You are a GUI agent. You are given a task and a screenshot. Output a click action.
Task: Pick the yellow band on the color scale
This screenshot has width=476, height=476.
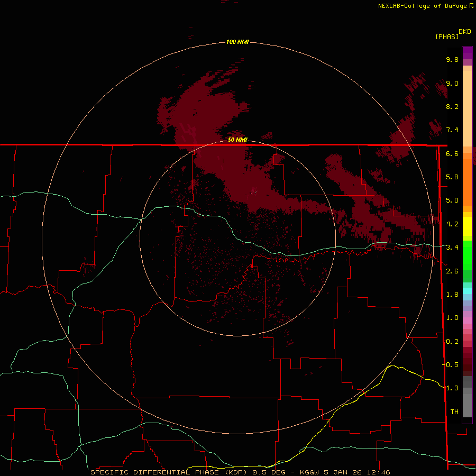pos(467,226)
